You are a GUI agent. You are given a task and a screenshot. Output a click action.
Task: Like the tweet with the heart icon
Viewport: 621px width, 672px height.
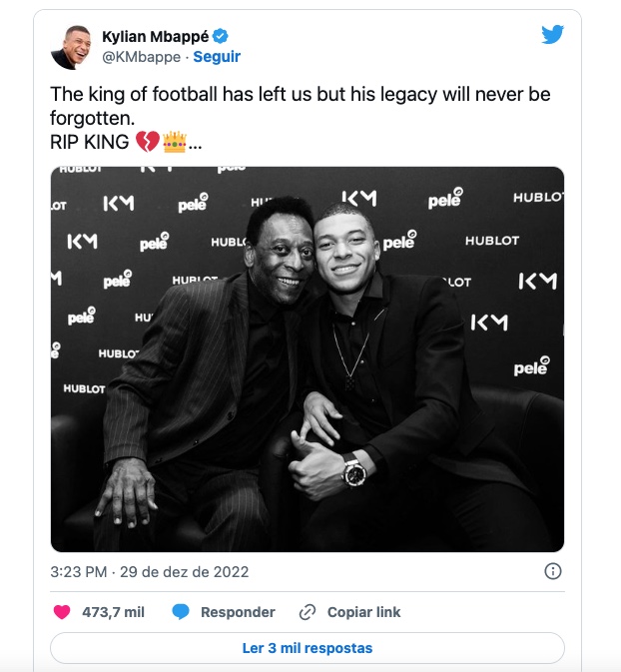point(62,612)
